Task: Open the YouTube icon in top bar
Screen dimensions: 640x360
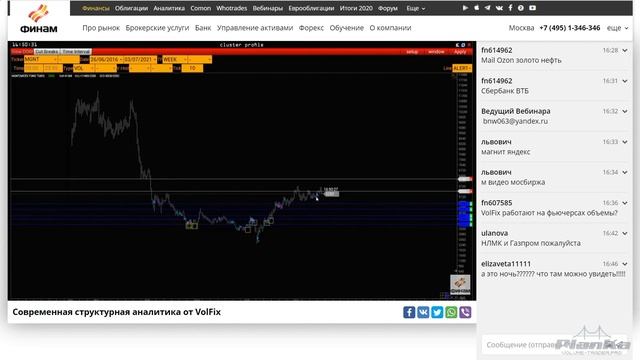Action: 532,8
